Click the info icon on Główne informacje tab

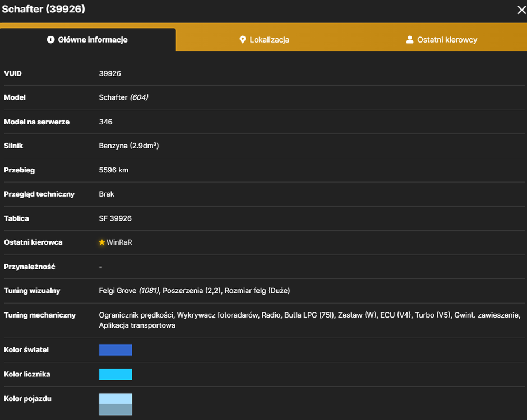[x=50, y=40]
